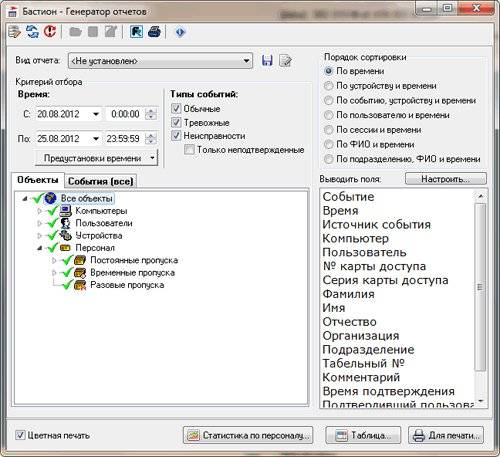Click the start time spinner arrows
The width and height of the screenshot is (500, 457).
coord(151,114)
